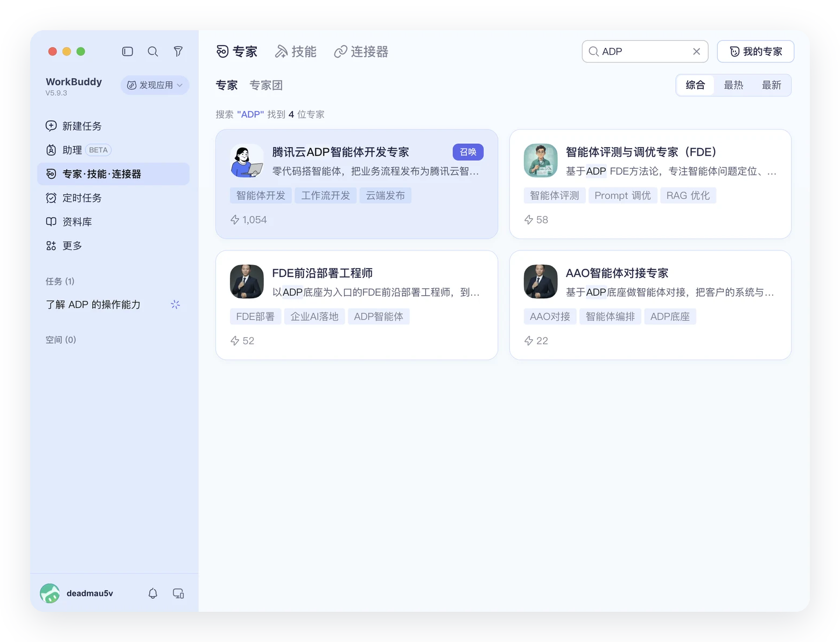Click the 资料库 book icon

(x=51, y=222)
